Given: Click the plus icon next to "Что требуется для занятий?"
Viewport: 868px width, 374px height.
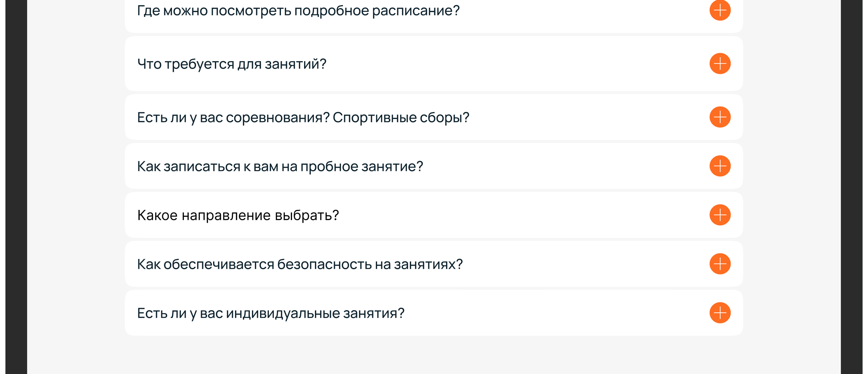Looking at the screenshot, I should tap(720, 63).
